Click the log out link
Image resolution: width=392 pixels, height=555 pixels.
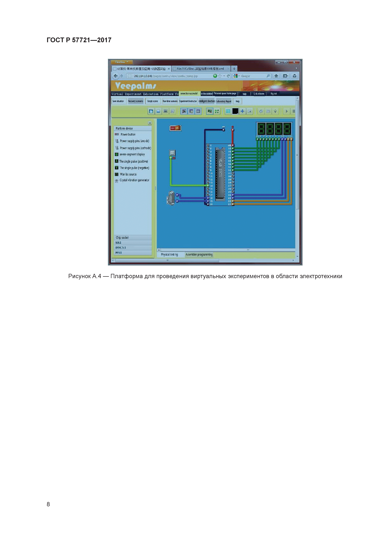coord(274,94)
